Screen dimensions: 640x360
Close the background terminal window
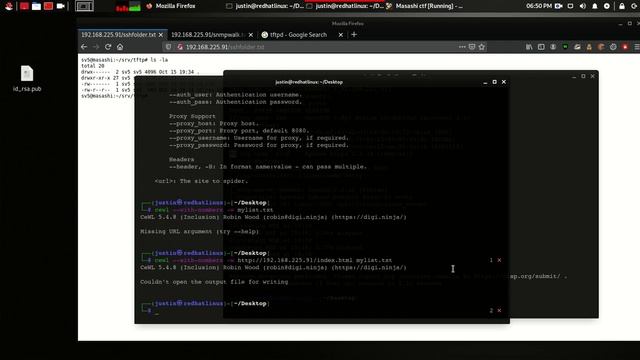(x=593, y=76)
